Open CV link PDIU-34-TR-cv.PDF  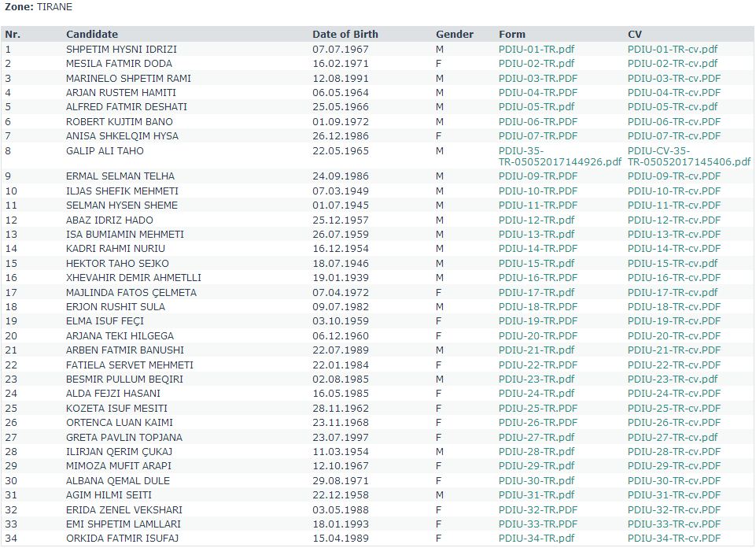[673, 539]
